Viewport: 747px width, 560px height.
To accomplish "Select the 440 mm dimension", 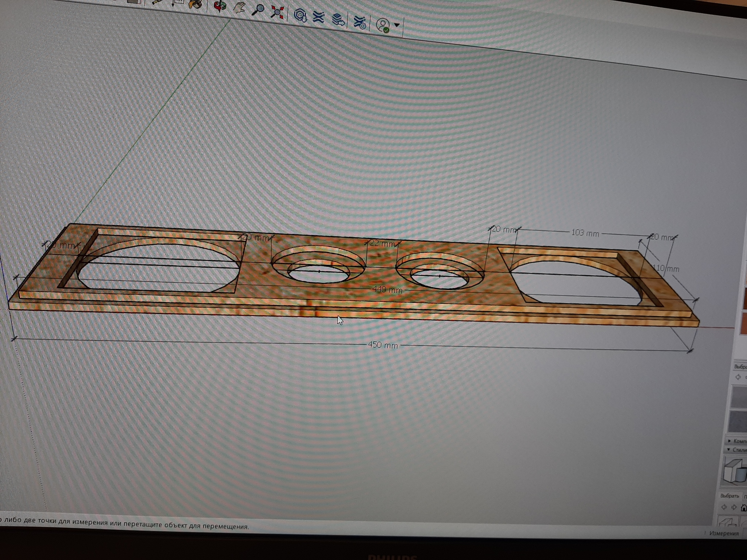I will 387,290.
